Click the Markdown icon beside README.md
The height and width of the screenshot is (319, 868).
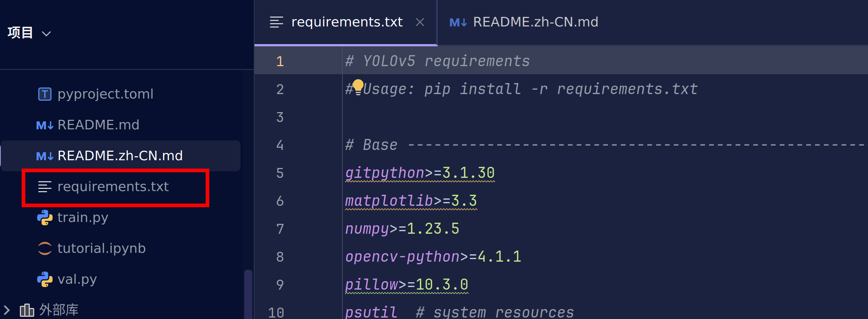[45, 125]
